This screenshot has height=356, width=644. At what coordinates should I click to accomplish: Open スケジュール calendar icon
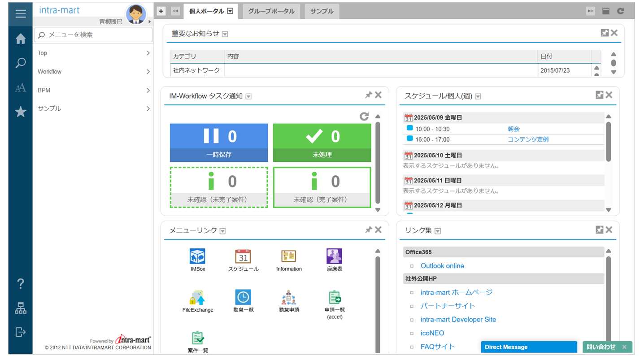pyautogui.click(x=243, y=257)
